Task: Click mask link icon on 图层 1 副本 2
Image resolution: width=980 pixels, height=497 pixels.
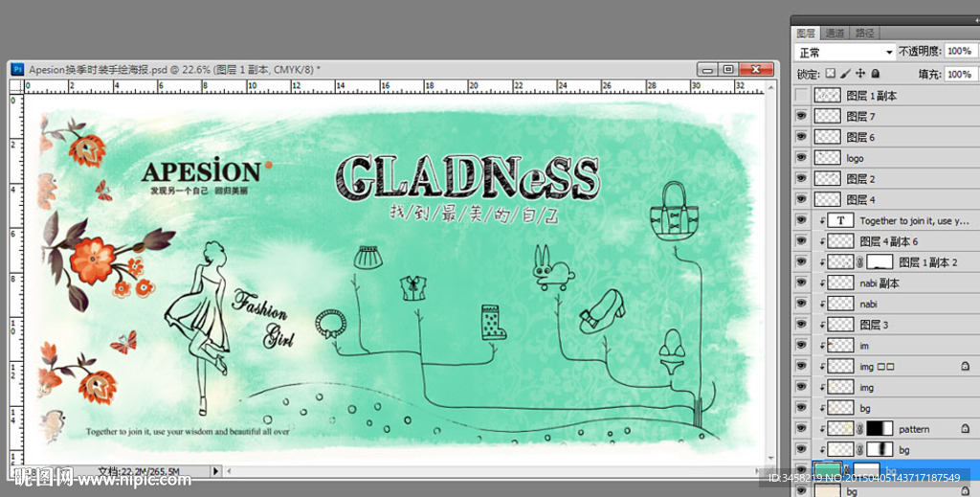Action: [860, 262]
